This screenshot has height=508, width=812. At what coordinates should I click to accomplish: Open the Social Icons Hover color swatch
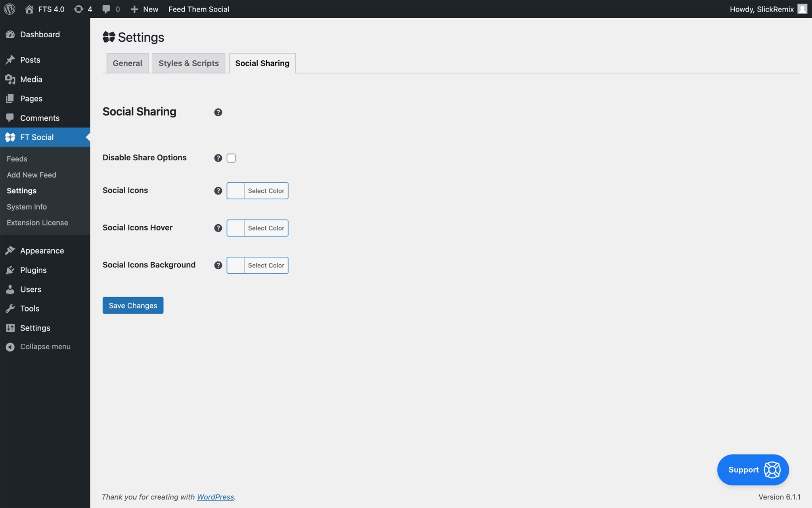[x=236, y=228]
